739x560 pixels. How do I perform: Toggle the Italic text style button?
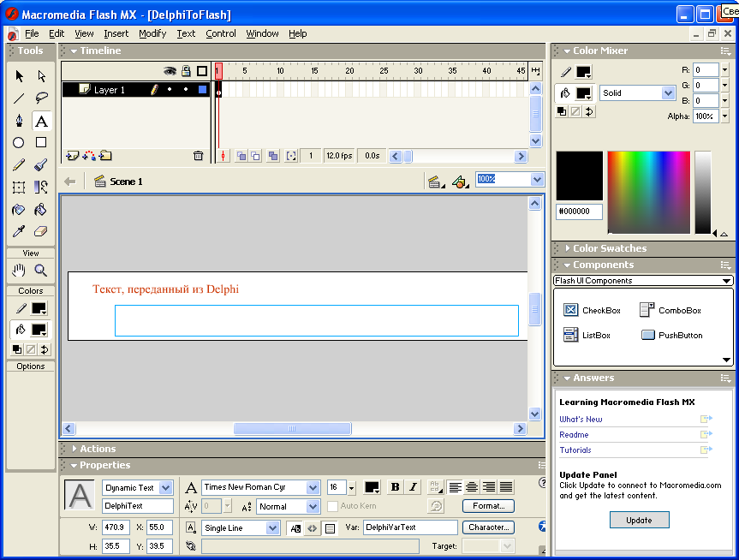pyautogui.click(x=413, y=487)
